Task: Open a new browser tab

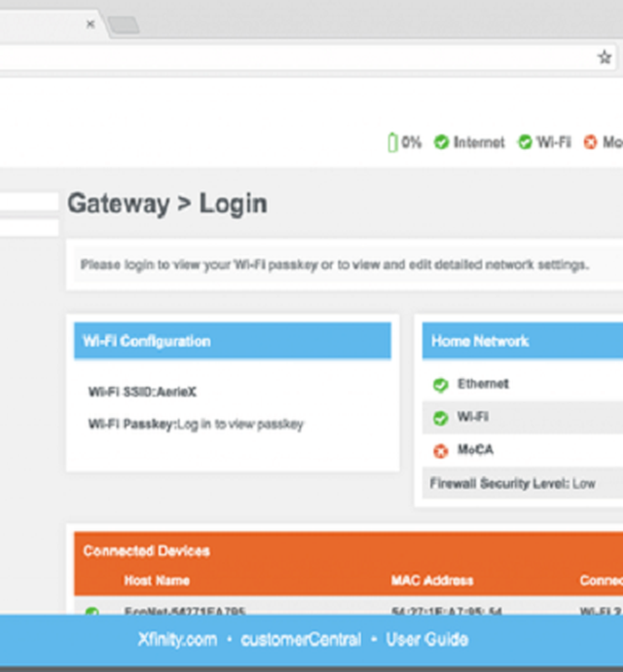Action: [x=124, y=25]
